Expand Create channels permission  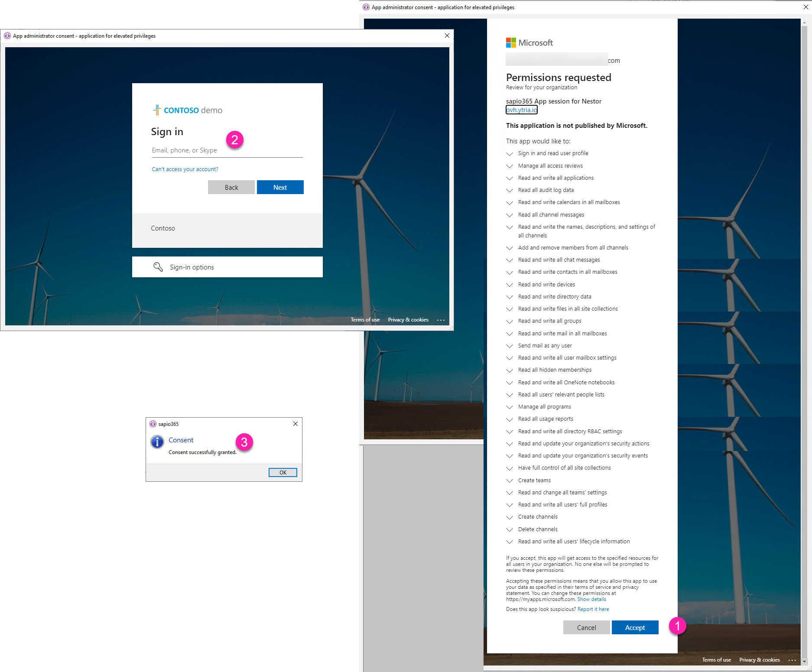510,517
